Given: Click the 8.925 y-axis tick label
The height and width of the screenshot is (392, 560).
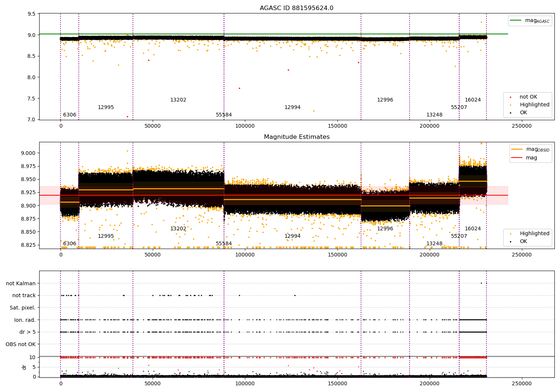Looking at the screenshot, I should coord(28,193).
